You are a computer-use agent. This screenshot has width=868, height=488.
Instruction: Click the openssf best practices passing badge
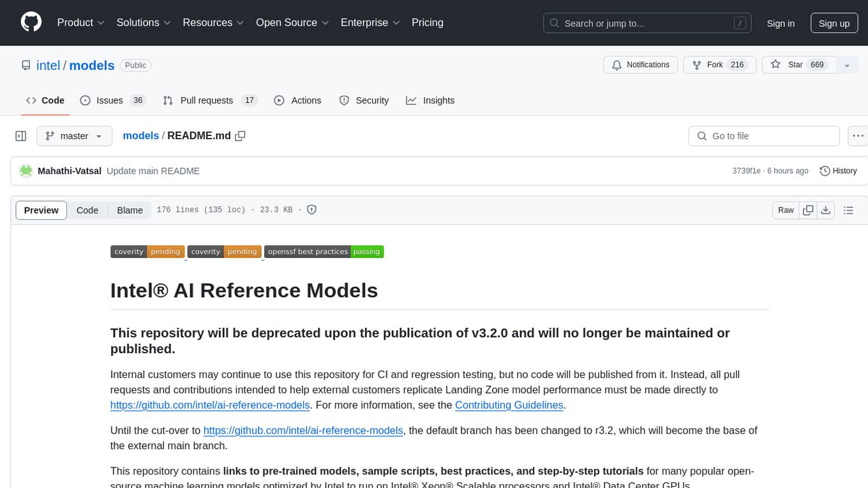pyautogui.click(x=324, y=252)
